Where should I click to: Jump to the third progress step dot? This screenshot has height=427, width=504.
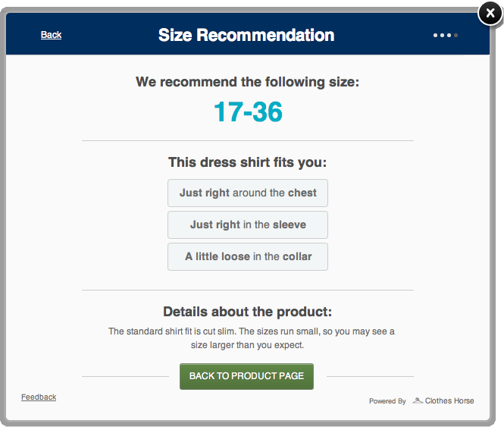pos(449,35)
